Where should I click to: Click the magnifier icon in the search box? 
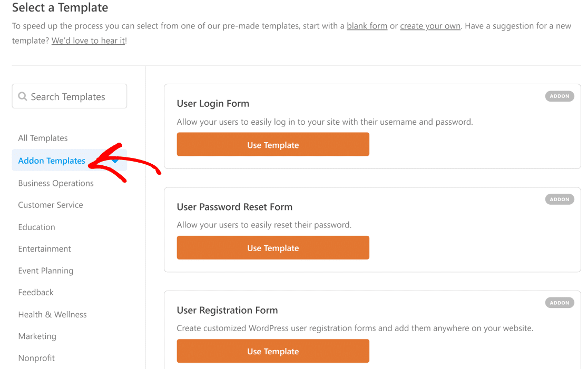click(x=23, y=97)
